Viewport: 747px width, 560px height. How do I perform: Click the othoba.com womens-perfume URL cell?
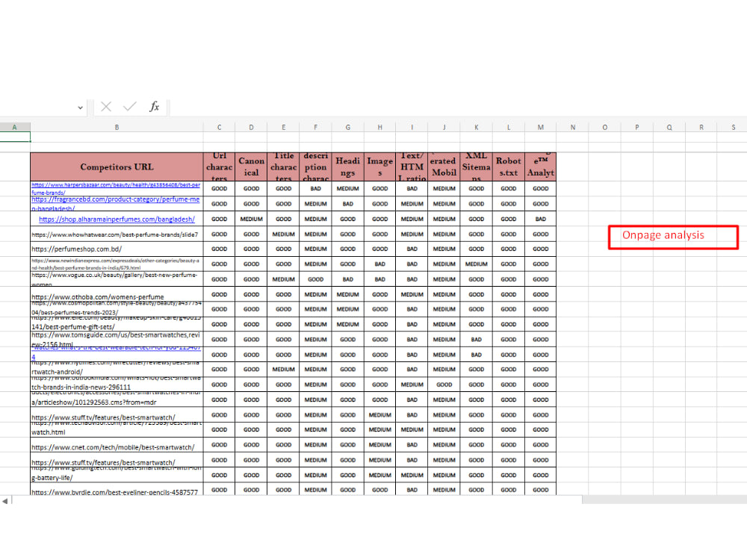(117, 294)
